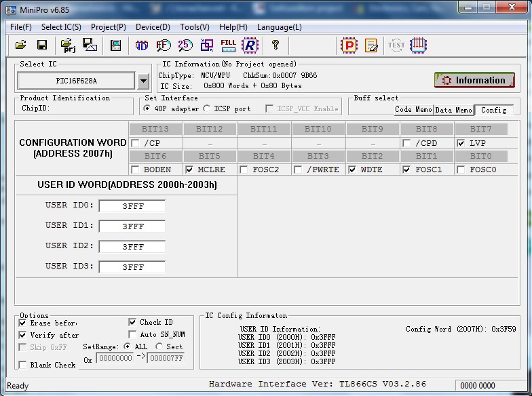The image size is (532, 396).
Task: Click the Save project toolbar icon
Action: (90, 45)
